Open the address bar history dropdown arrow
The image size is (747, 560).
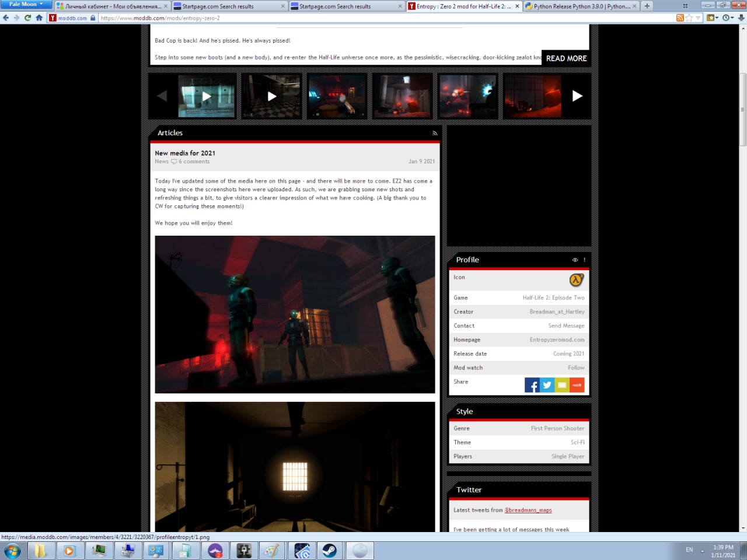(x=698, y=18)
